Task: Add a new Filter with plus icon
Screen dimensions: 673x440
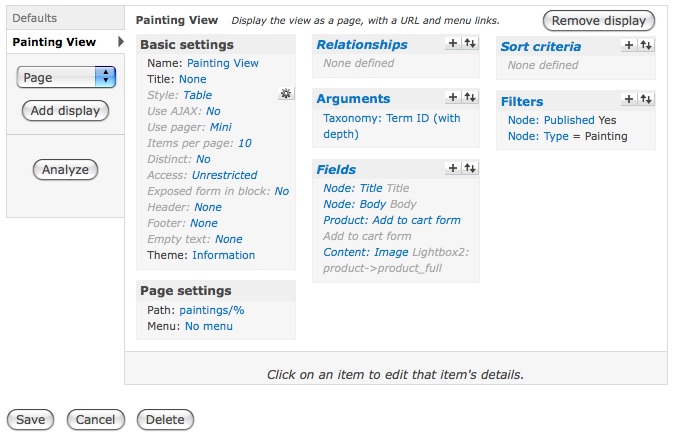Action: point(629,99)
